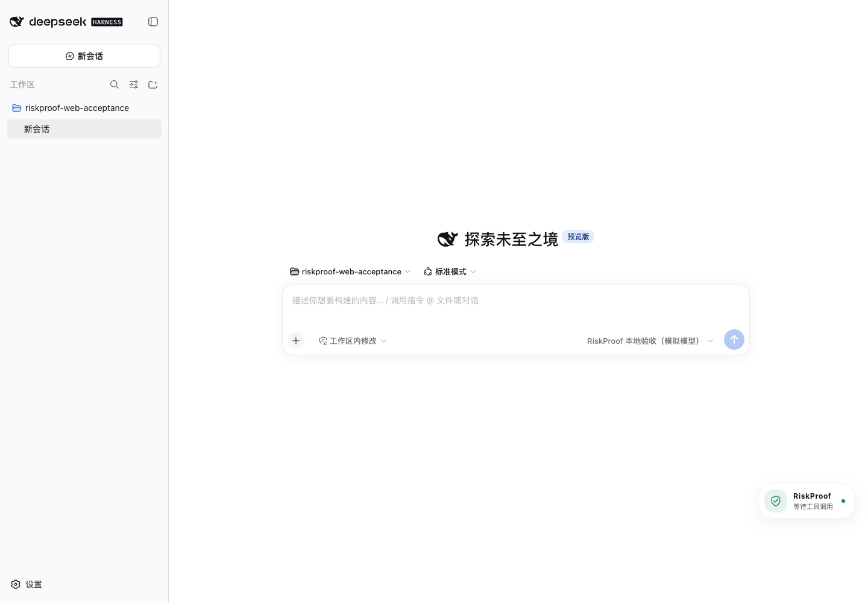Screen dimensions: 868x603
Task: Open 设置 settings at sidebar bottom
Action: [27, 584]
